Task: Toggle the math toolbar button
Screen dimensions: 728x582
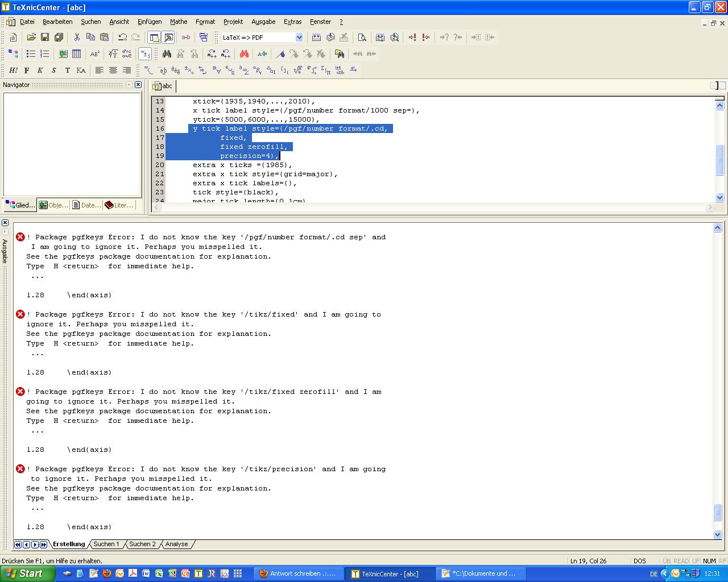Action: [x=145, y=54]
